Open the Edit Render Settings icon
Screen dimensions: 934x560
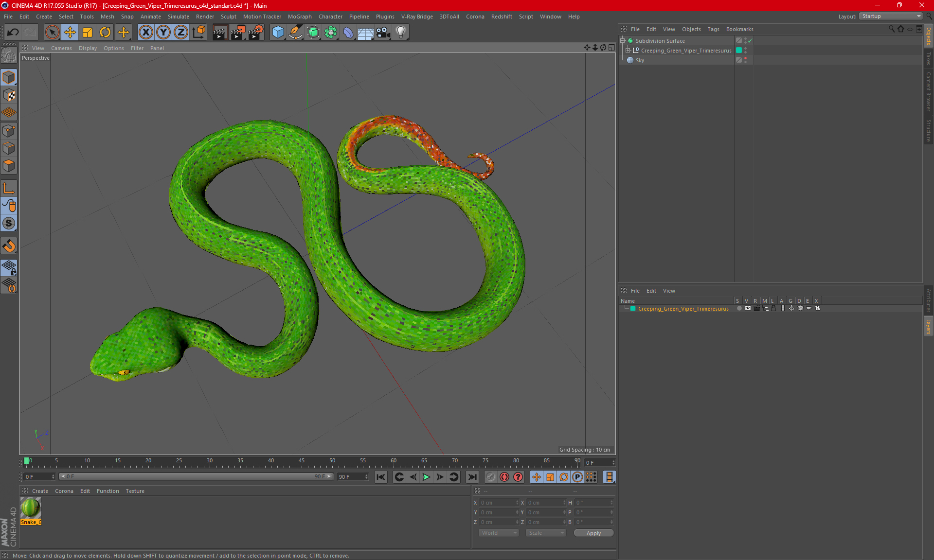[256, 33]
